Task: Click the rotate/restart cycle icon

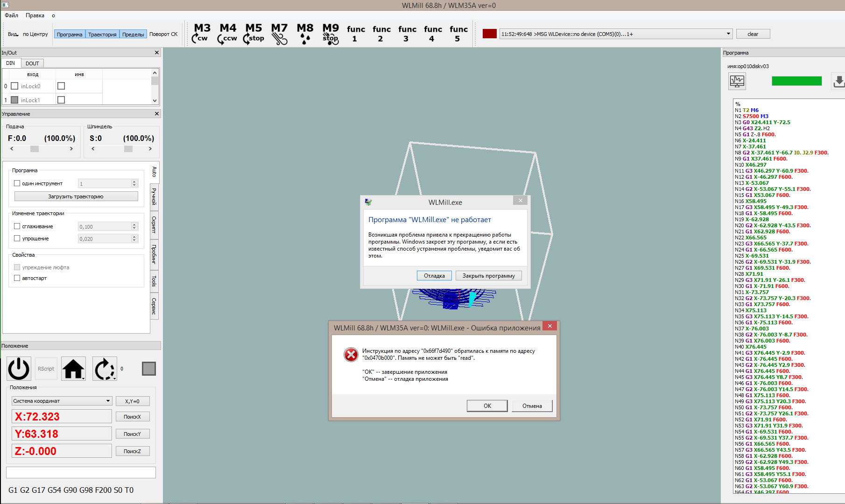Action: pos(105,369)
